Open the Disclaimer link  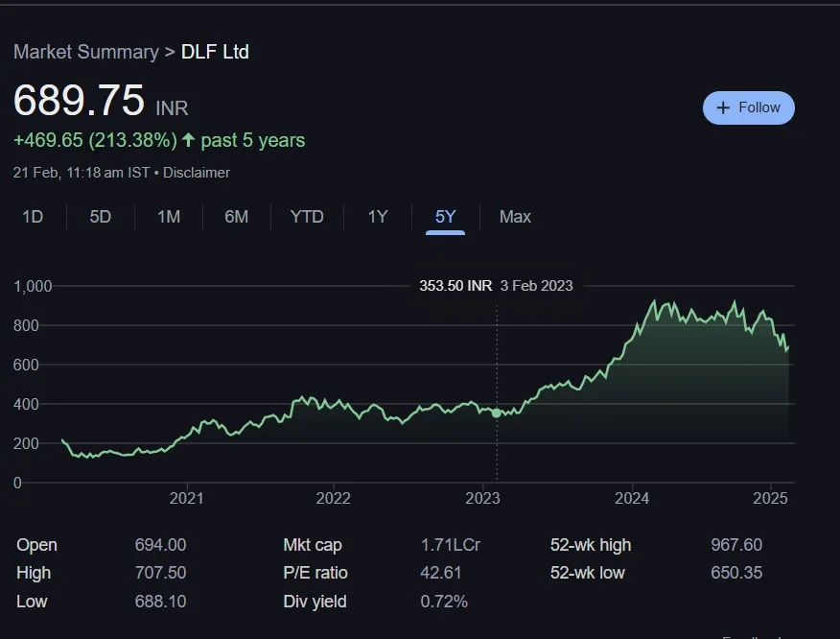pos(196,173)
